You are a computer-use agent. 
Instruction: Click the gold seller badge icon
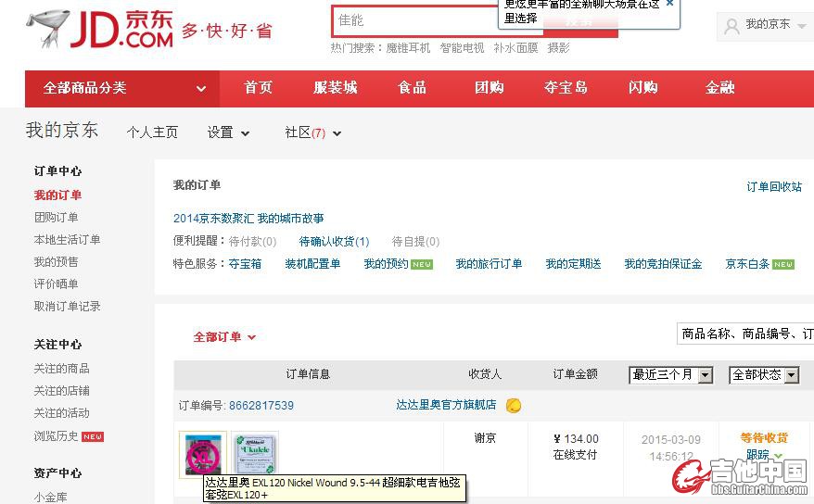514,405
